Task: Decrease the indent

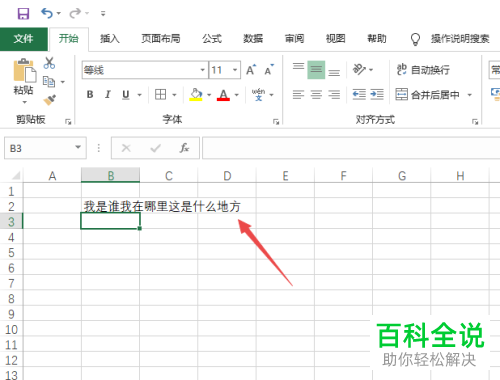Action: 359,95
